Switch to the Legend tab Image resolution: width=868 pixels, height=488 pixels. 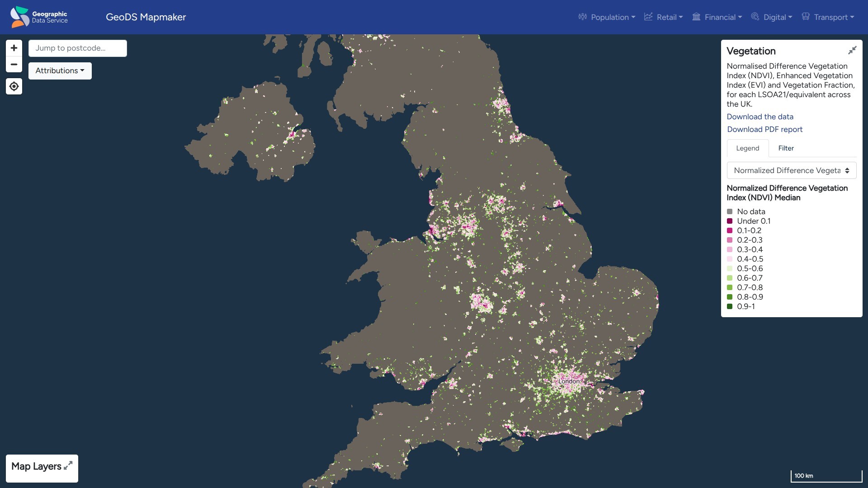747,148
